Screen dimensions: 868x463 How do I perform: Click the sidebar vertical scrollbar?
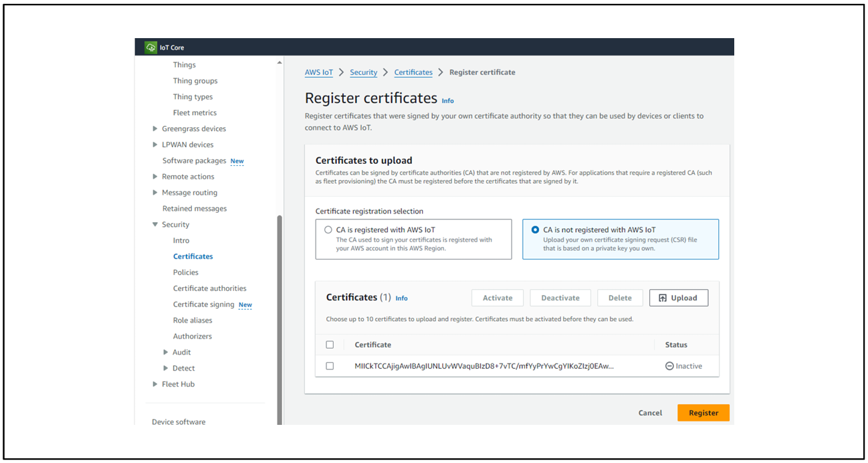(x=280, y=320)
